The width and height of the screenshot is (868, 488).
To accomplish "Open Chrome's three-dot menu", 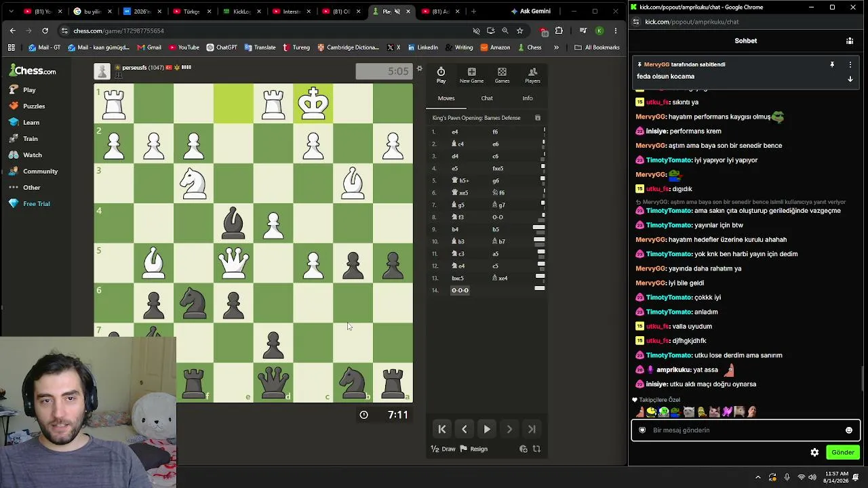I will coord(616,30).
